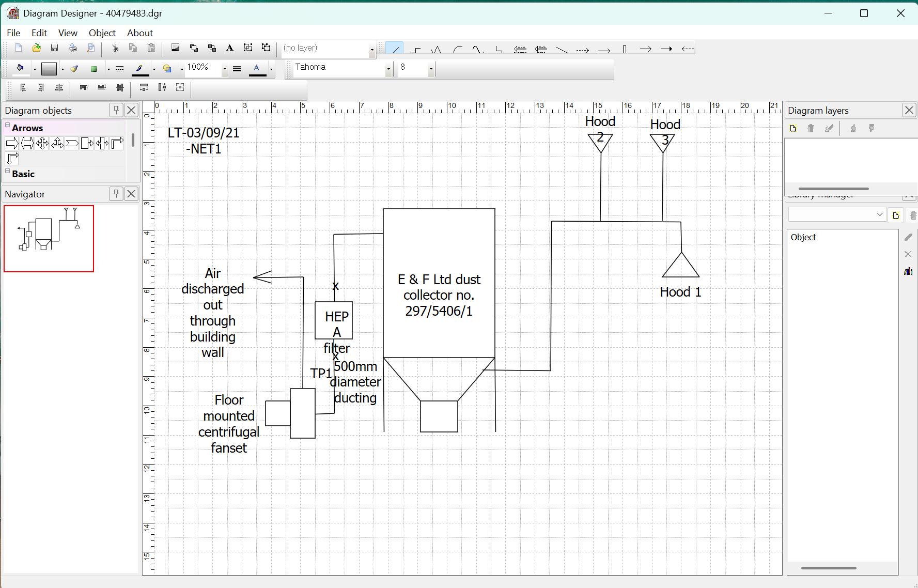
Task: Collapse the Arrows category
Action: pyautogui.click(x=8, y=125)
